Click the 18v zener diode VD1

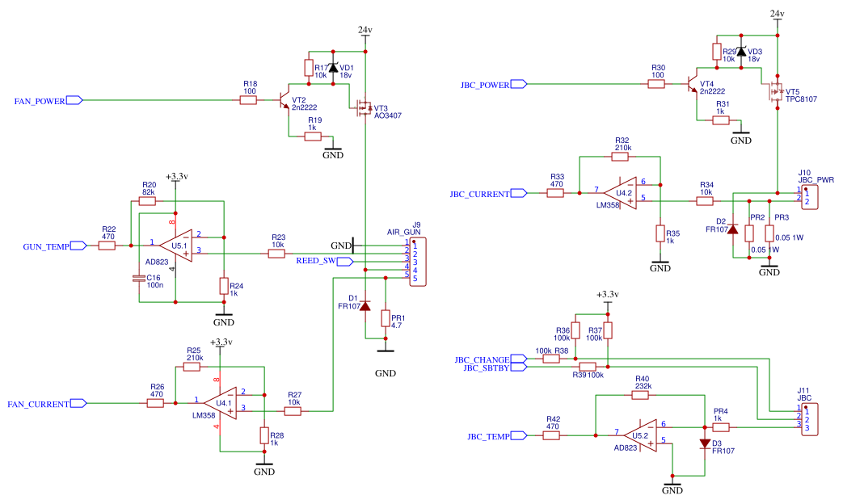click(x=335, y=67)
